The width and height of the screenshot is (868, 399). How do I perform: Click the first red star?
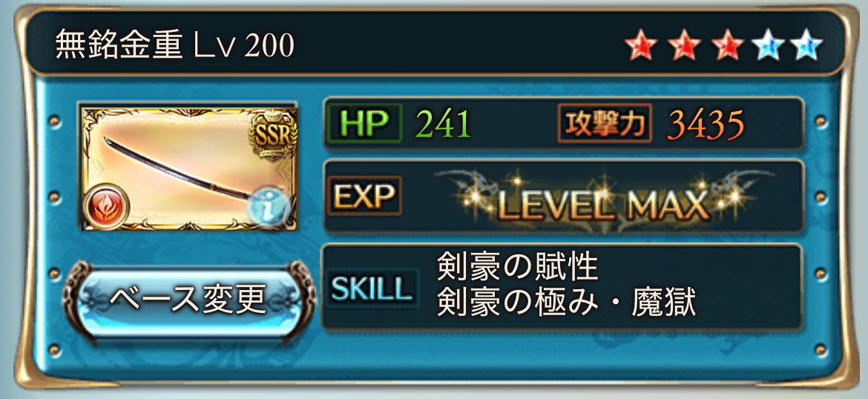[642, 47]
